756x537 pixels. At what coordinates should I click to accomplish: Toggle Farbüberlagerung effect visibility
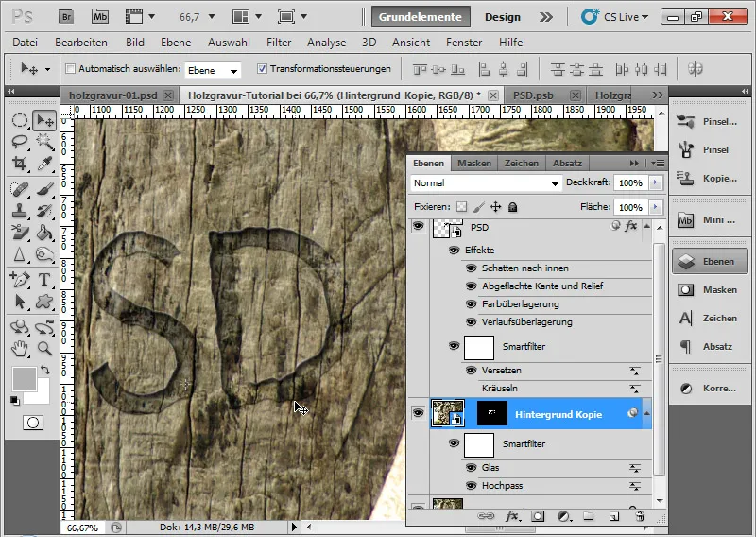click(x=471, y=304)
